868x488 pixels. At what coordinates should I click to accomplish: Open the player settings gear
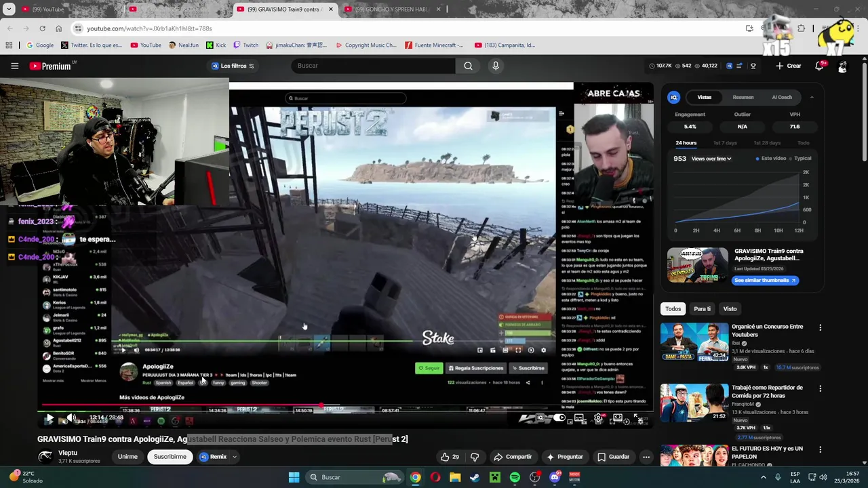598,418
